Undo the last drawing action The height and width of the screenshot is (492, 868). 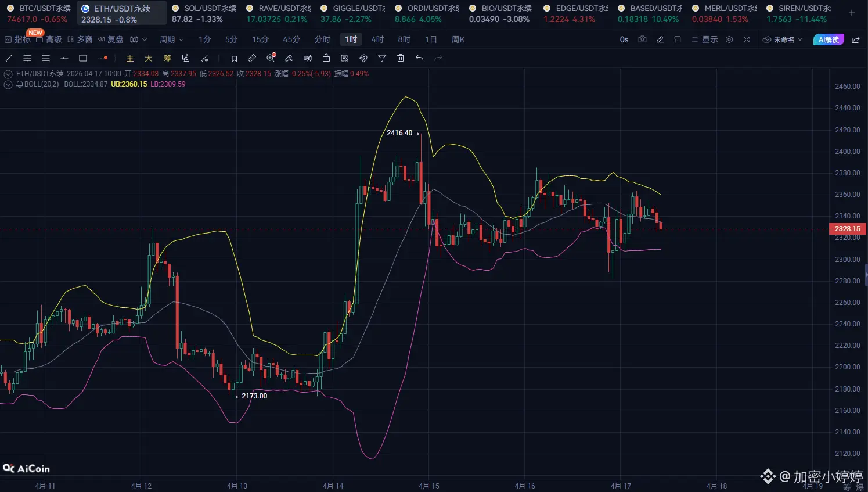[x=419, y=58]
